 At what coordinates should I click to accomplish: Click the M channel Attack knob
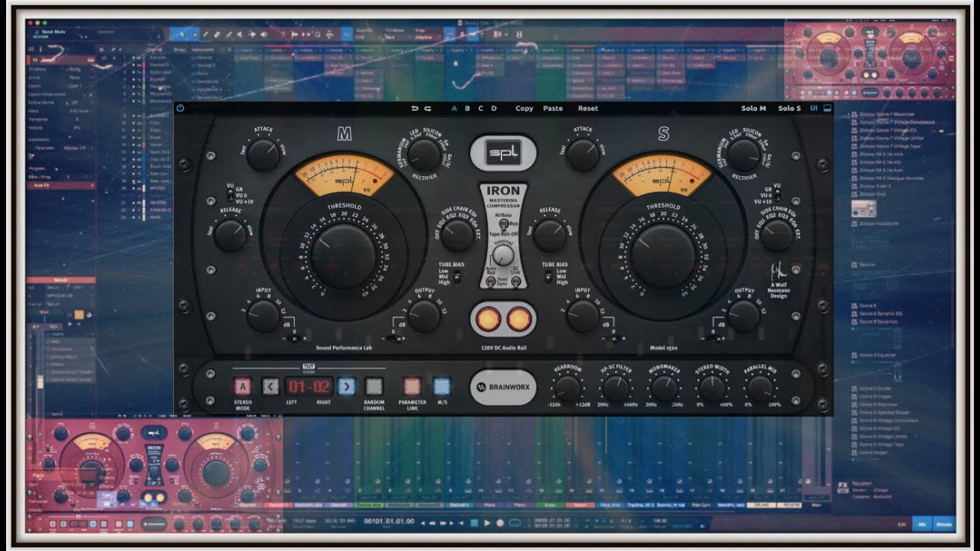[263, 155]
